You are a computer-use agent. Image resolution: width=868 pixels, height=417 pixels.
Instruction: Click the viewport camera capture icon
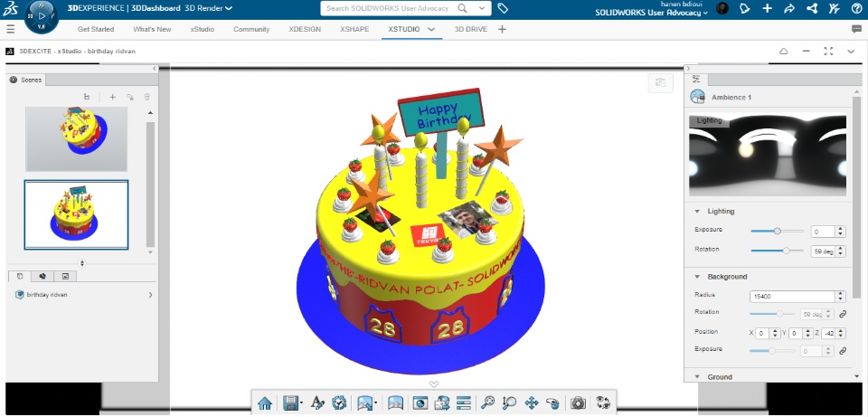[660, 82]
